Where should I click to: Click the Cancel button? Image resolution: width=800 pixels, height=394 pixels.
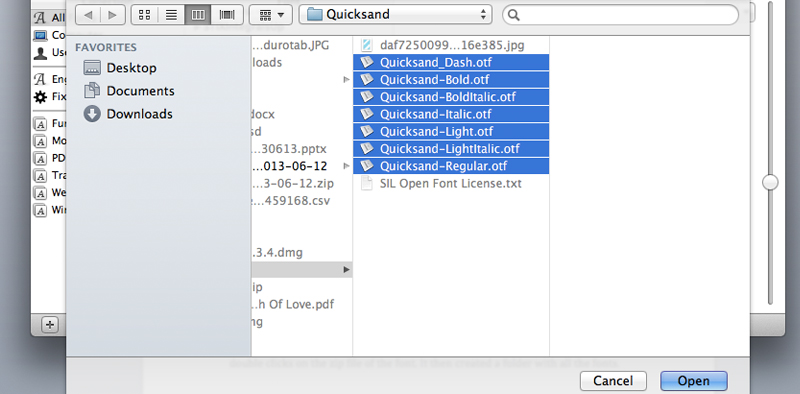coord(613,381)
